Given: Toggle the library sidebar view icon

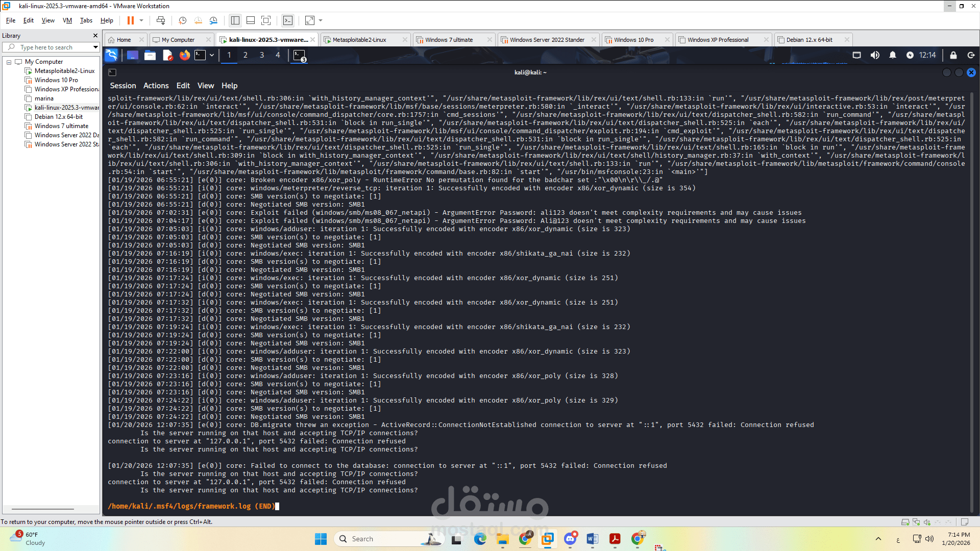Looking at the screenshot, I should pyautogui.click(x=235, y=20).
